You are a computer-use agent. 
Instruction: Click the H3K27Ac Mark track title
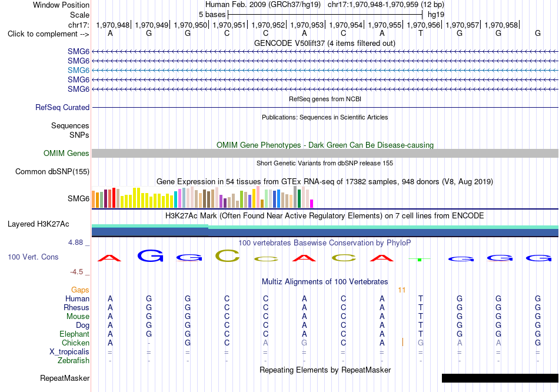[325, 216]
